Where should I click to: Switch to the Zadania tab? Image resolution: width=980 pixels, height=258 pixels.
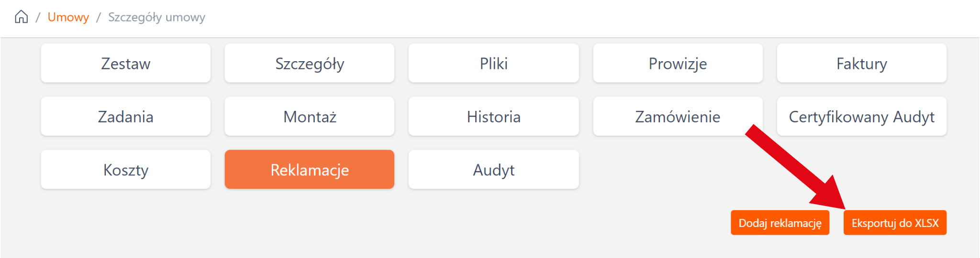click(125, 117)
